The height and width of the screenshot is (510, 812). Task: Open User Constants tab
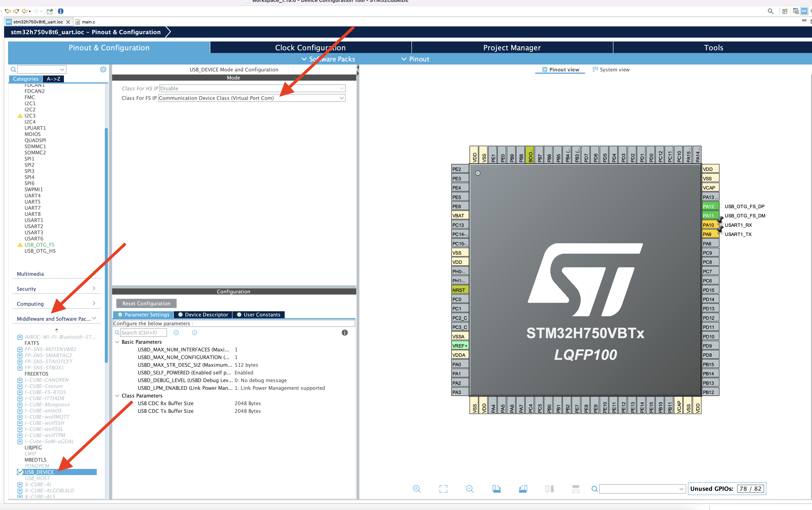(x=259, y=315)
